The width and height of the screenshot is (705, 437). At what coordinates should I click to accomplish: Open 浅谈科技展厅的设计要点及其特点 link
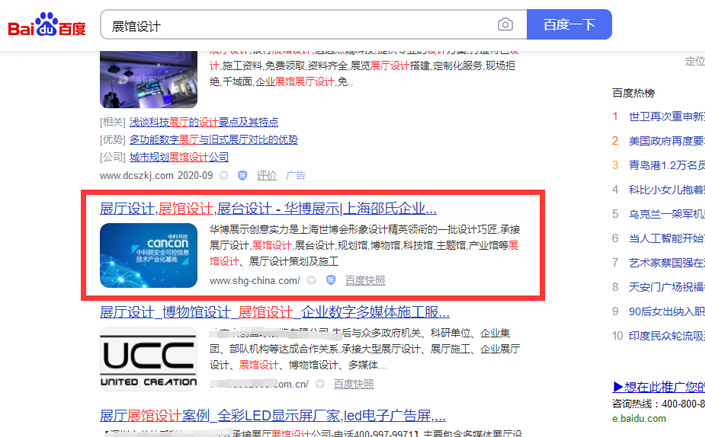[x=204, y=122]
